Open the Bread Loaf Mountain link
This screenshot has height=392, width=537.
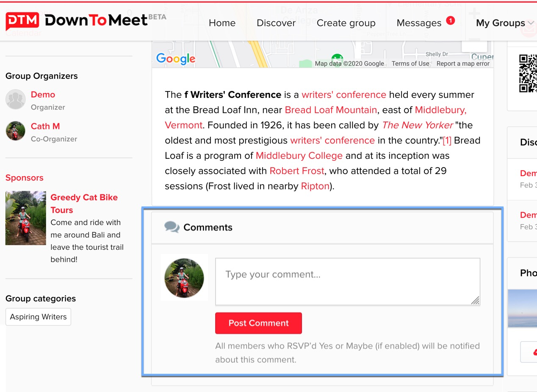tap(331, 110)
